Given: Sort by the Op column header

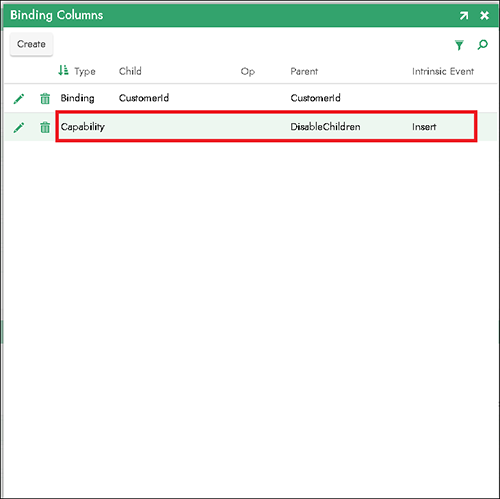Looking at the screenshot, I should coord(248,71).
